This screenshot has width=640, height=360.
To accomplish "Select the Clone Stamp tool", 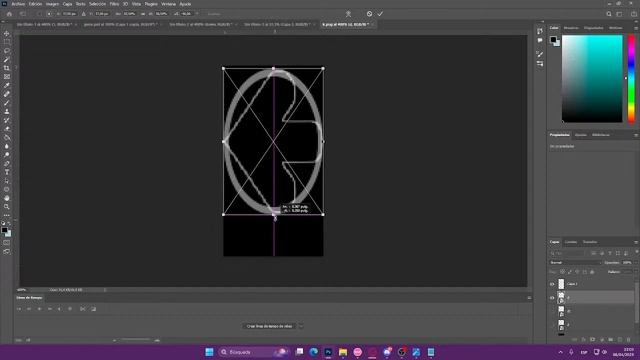I will tap(7, 111).
